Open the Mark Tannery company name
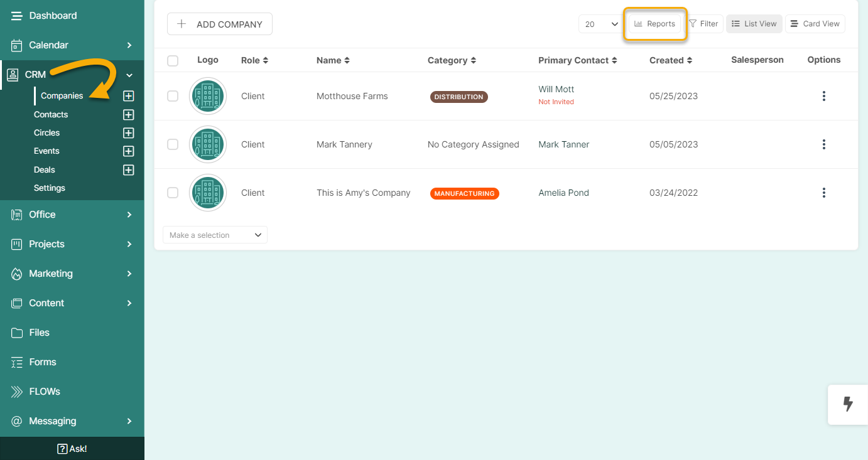Viewport: 868px width, 460px height. (x=344, y=144)
